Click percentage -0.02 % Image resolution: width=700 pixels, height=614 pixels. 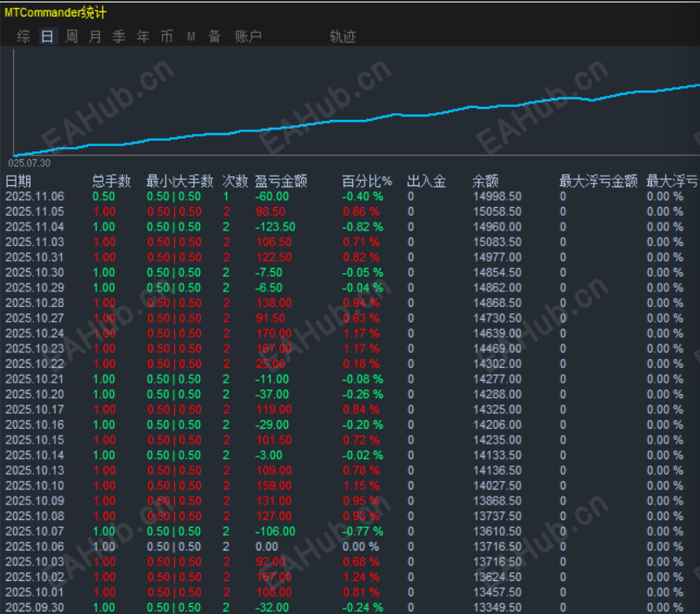click(363, 455)
